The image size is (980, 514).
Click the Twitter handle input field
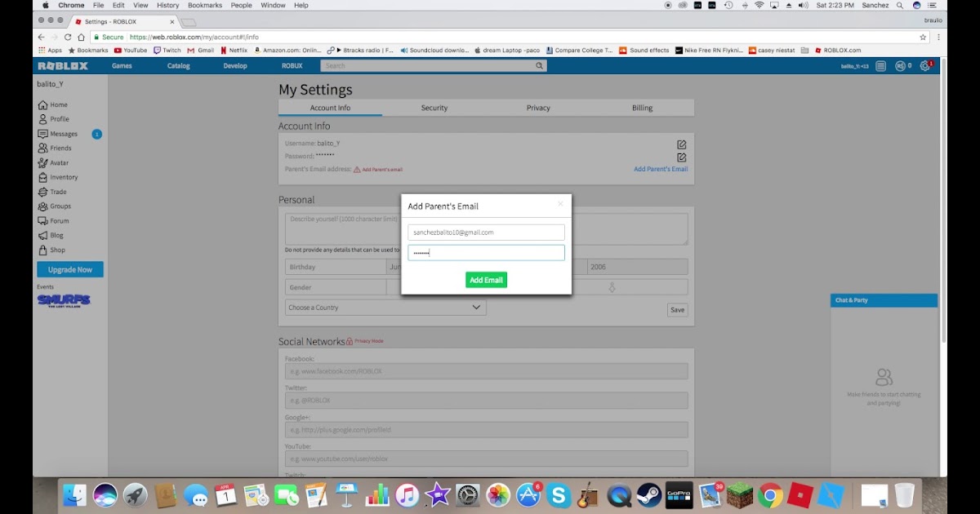(486, 401)
